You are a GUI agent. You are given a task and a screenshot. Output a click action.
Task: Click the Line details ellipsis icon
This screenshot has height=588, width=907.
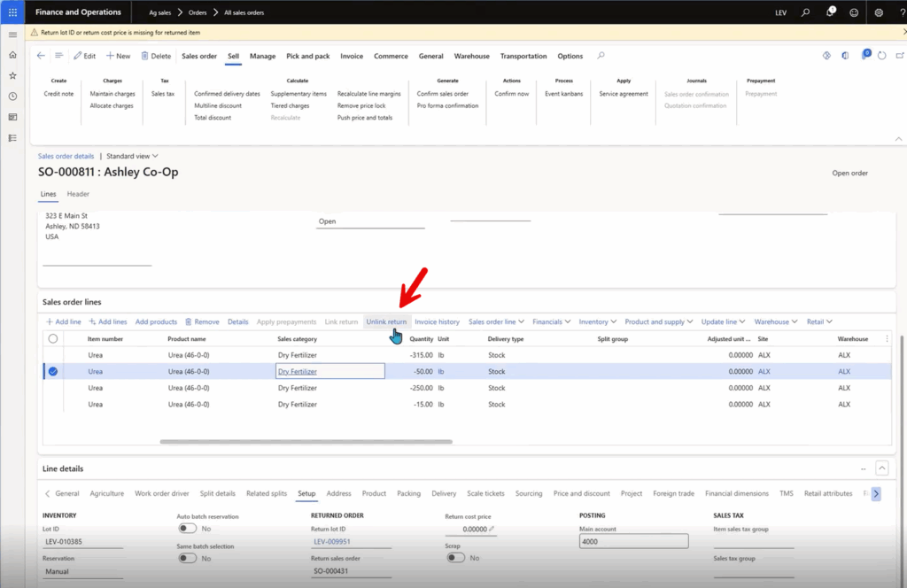tap(863, 469)
